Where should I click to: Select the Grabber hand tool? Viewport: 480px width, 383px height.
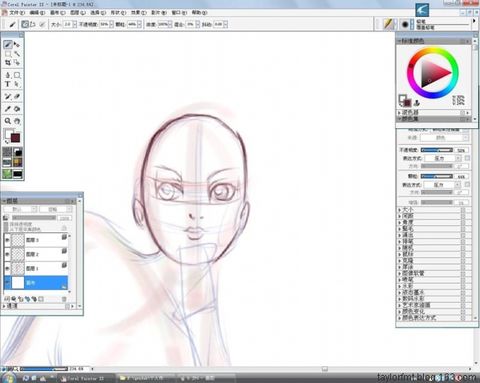pyautogui.click(x=17, y=121)
